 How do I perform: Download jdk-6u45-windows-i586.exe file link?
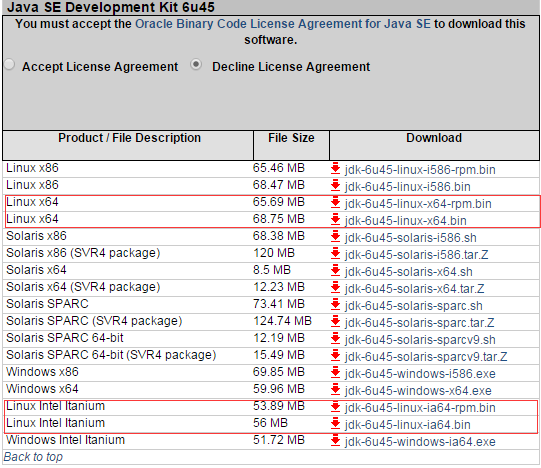[x=420, y=374]
